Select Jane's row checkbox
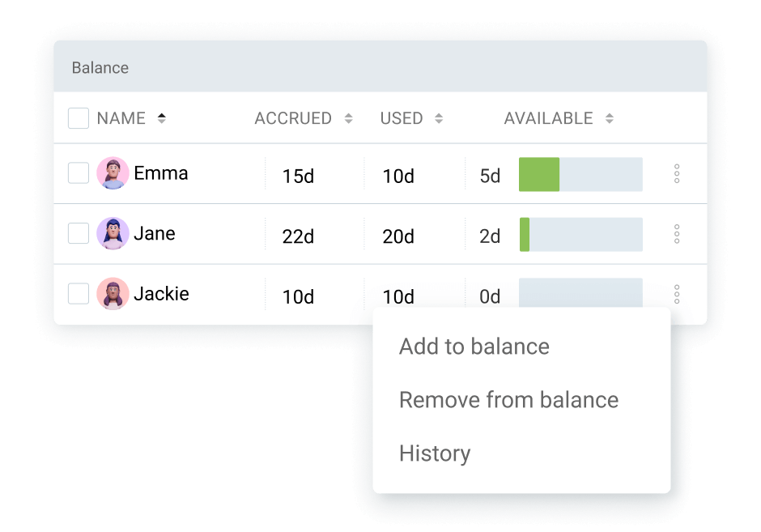 pyautogui.click(x=79, y=233)
